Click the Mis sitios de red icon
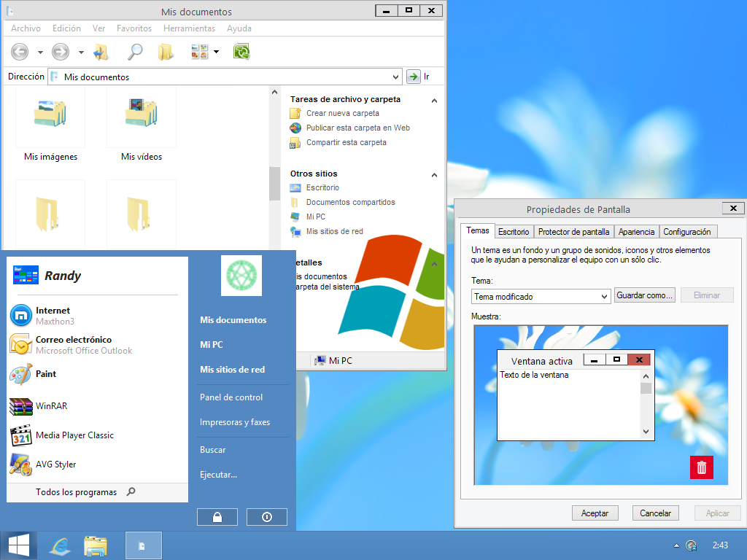 [x=295, y=231]
